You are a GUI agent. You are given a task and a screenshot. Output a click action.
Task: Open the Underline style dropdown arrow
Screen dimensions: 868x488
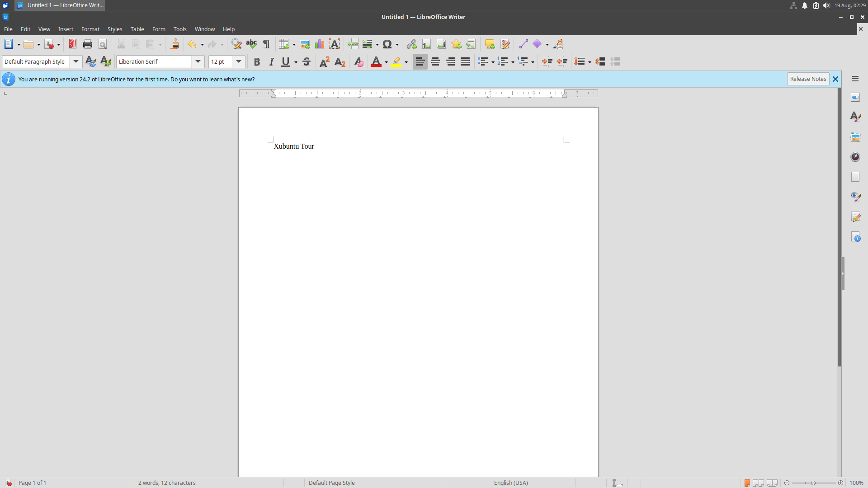pyautogui.click(x=296, y=62)
